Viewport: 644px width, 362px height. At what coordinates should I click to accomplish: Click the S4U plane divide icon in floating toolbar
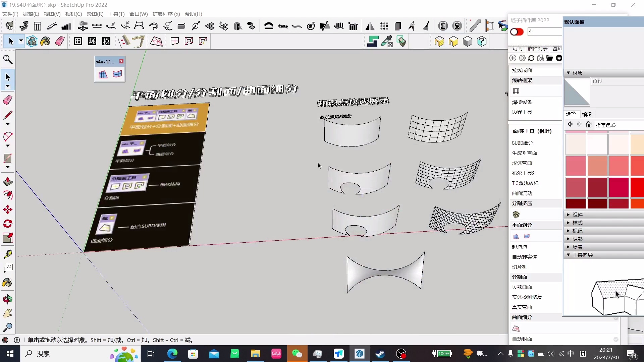pyautogui.click(x=103, y=74)
